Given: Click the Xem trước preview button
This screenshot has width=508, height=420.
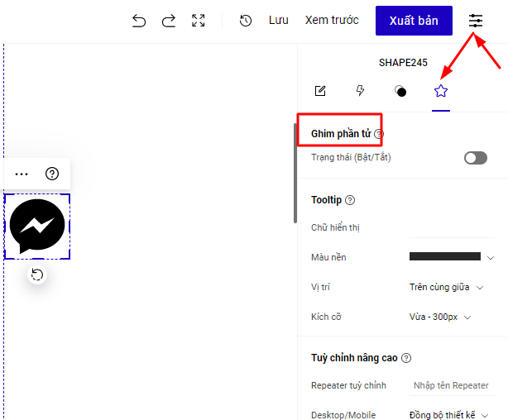Looking at the screenshot, I should point(332,21).
